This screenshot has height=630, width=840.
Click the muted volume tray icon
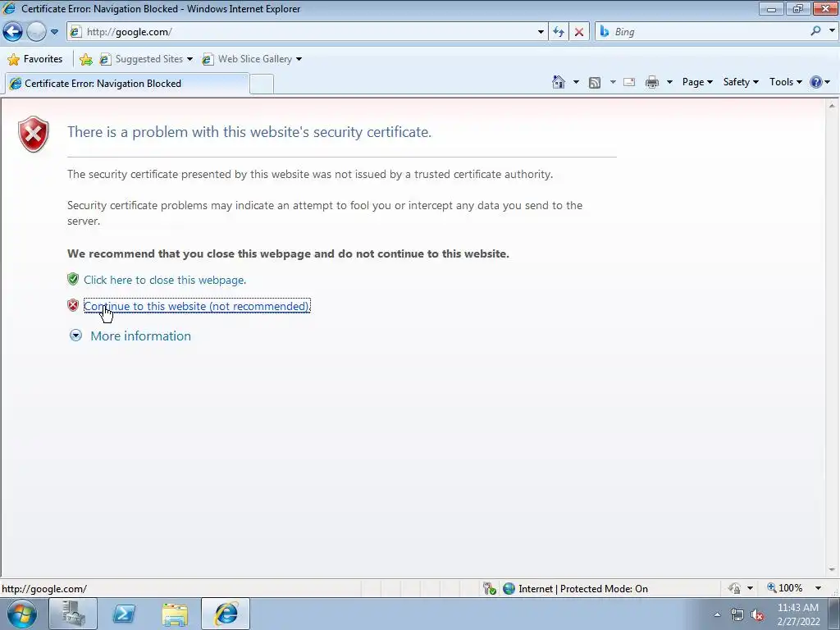pos(757,615)
